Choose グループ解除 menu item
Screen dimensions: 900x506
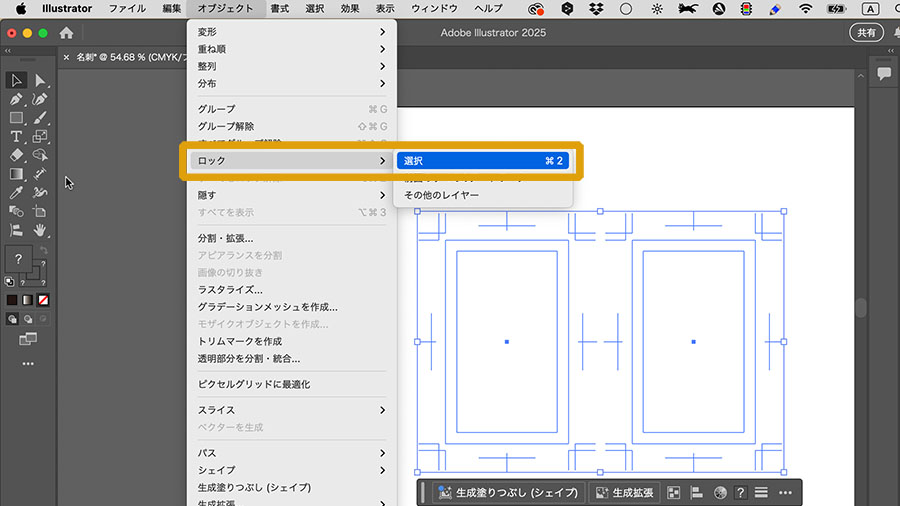pyautogui.click(x=292, y=126)
